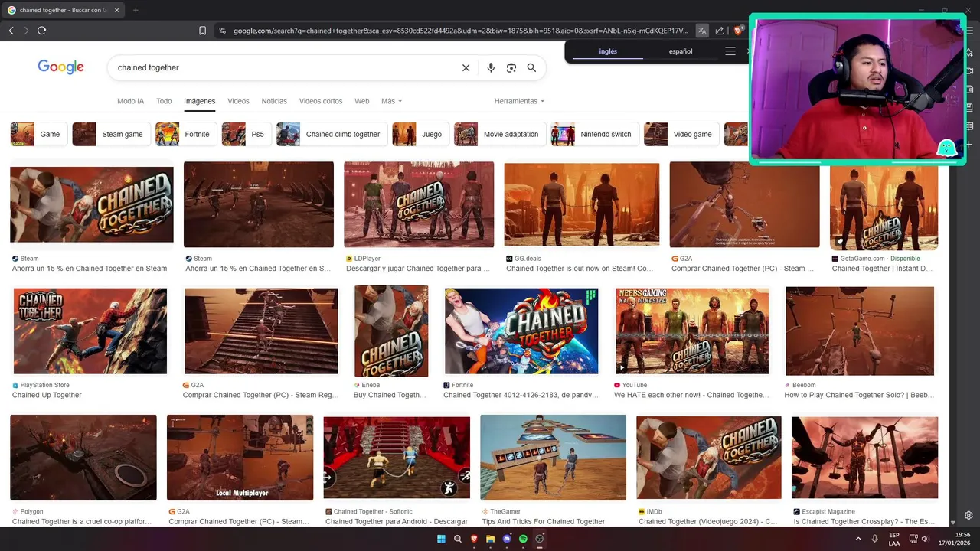Screen dimensions: 980x551
Task: Open the Web results tab
Action: click(362, 101)
